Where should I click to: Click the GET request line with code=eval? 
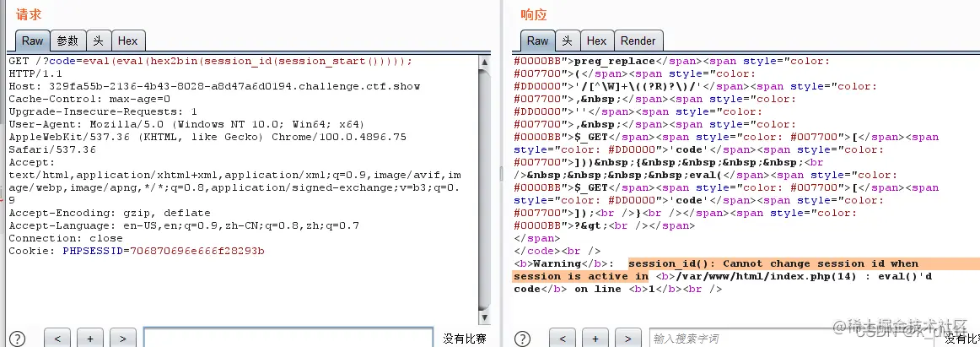coord(211,62)
